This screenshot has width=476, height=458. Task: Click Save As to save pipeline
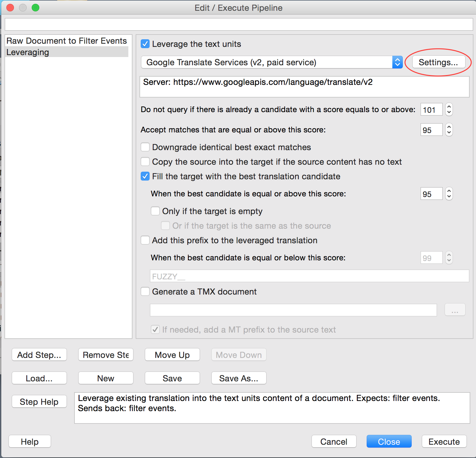point(239,378)
